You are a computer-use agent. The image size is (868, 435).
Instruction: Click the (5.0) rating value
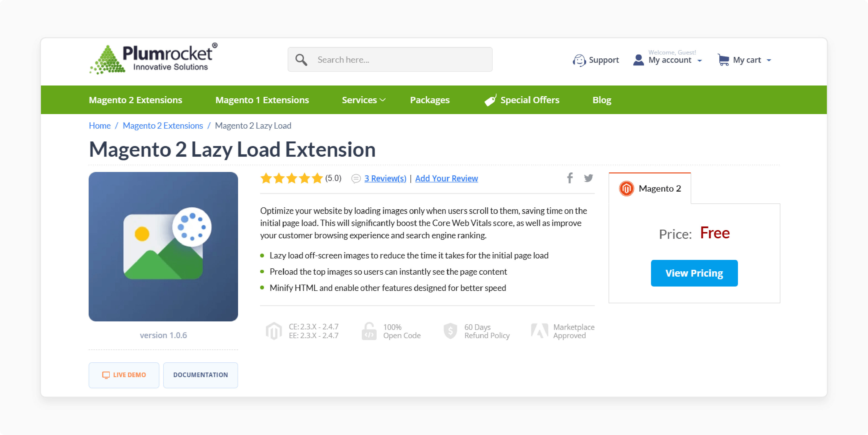point(333,178)
